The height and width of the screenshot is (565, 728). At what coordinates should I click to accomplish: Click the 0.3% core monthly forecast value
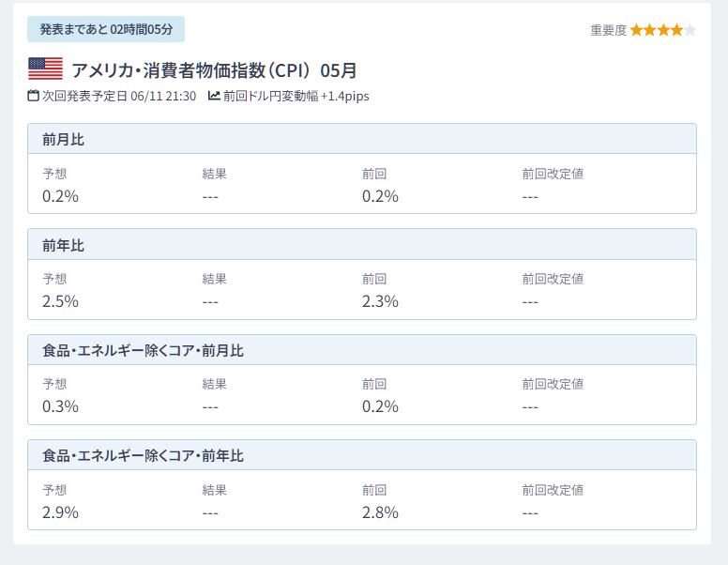point(60,406)
